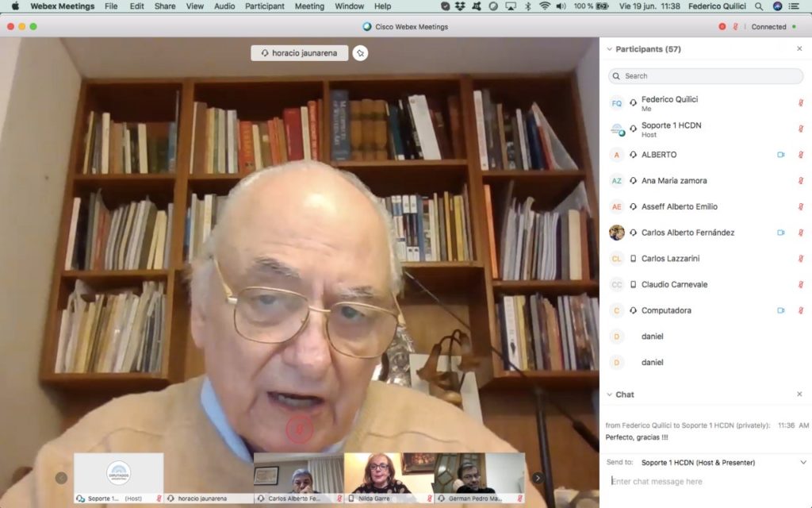The image size is (812, 508).
Task: Open the File menu
Action: pos(111,6)
